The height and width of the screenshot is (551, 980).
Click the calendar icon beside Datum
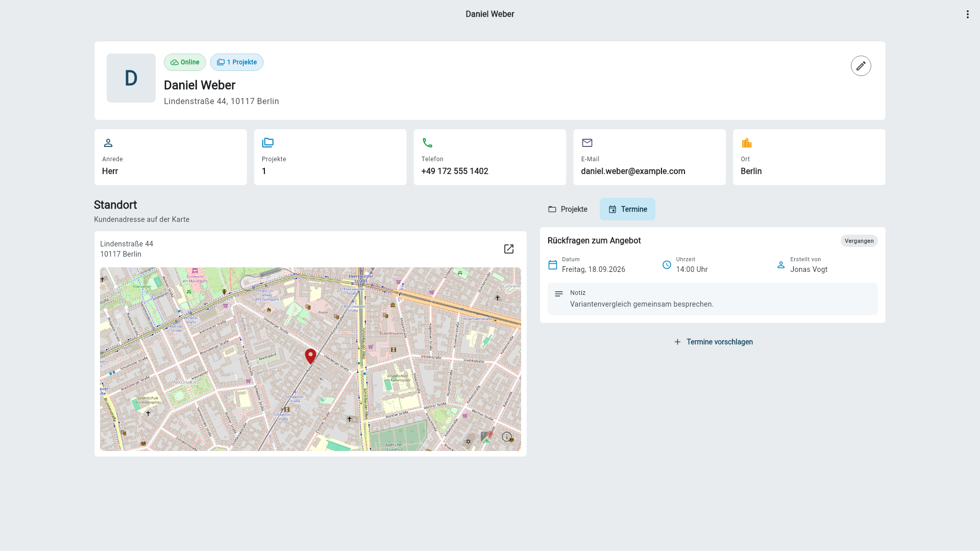click(552, 265)
